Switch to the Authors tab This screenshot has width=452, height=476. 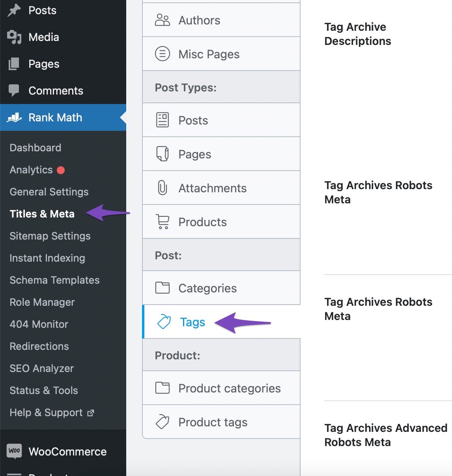coord(221,20)
